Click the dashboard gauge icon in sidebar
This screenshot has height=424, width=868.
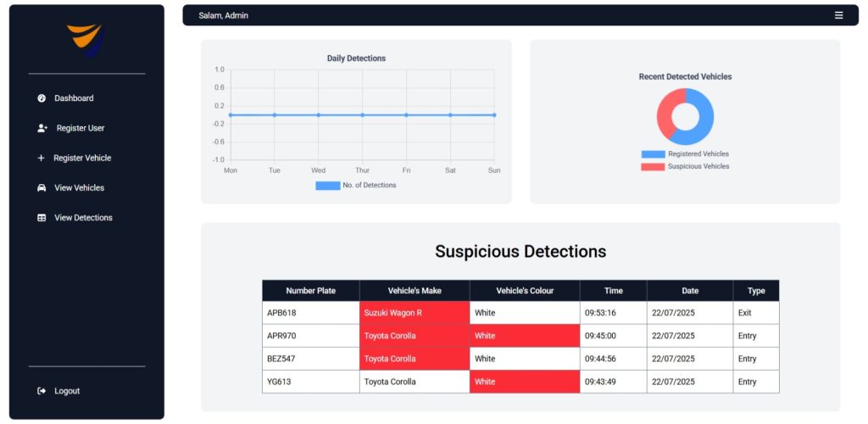click(42, 98)
